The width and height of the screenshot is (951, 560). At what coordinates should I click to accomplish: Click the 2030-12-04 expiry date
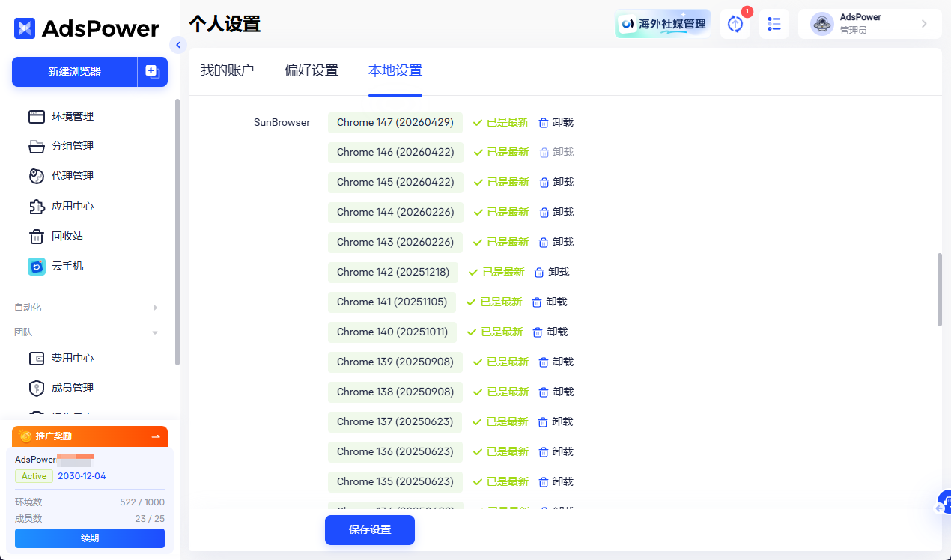coord(82,476)
